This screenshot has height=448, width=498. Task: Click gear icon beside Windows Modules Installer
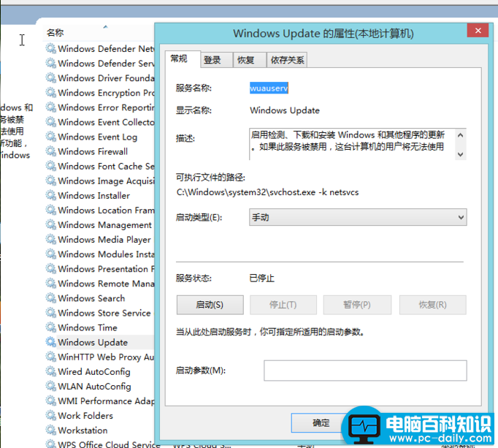50,254
